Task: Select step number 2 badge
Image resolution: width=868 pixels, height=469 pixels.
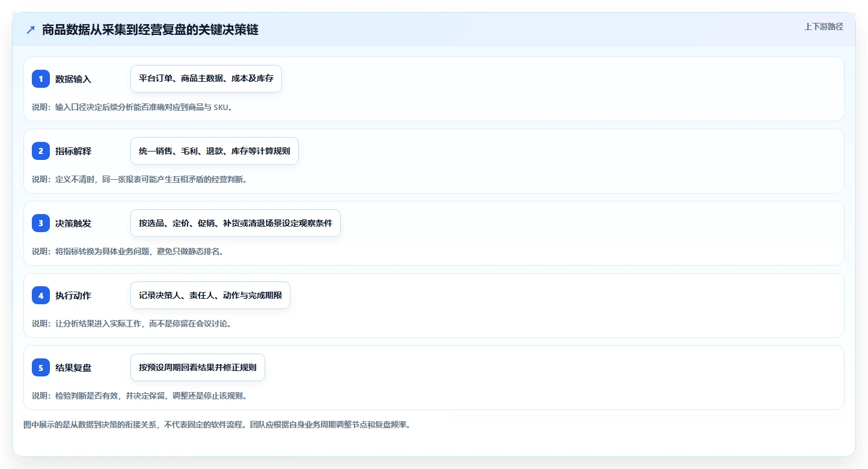Action: tap(41, 151)
